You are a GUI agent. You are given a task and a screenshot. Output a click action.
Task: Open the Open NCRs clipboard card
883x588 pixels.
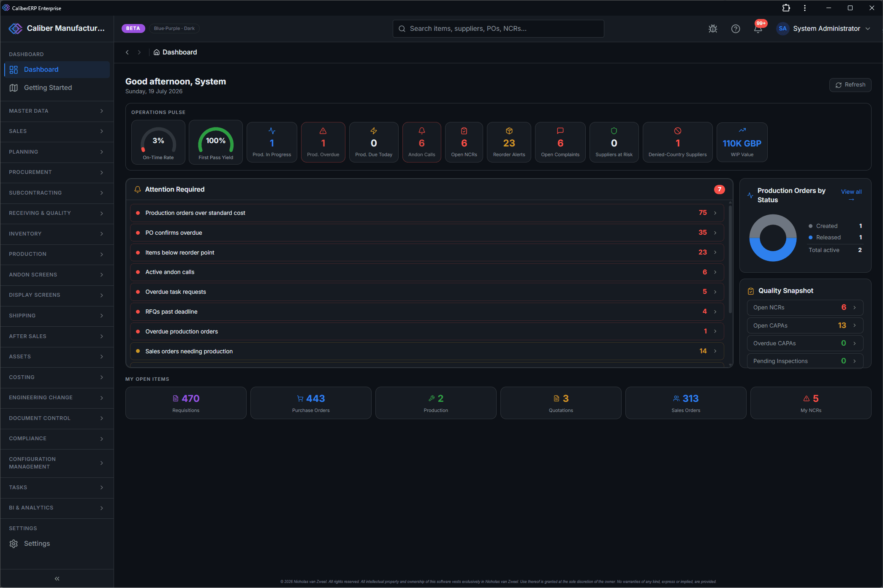point(464,142)
